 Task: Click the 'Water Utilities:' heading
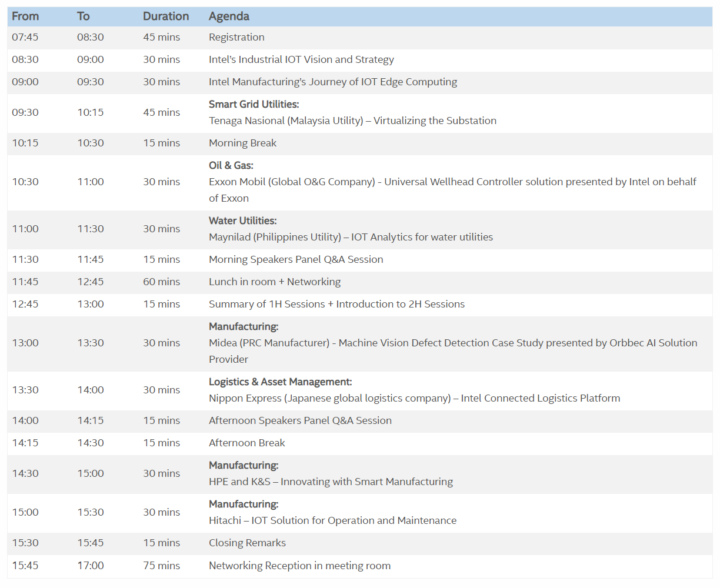(x=243, y=220)
